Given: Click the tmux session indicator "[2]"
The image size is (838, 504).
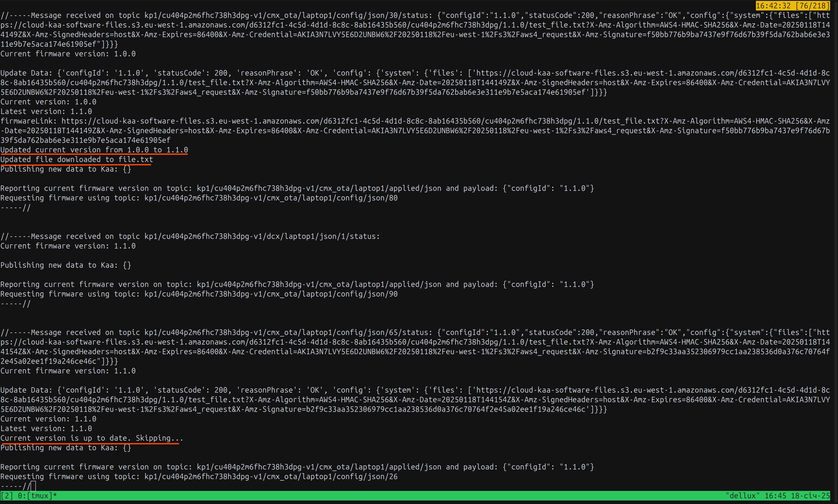Looking at the screenshot, I should (7, 495).
